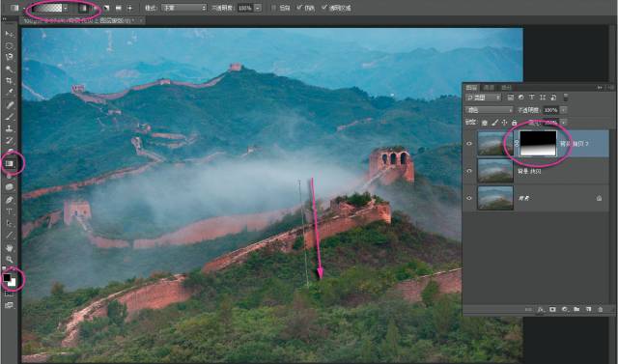Viewport: 618px width, 364px height.
Task: Choose the reflected gradient style button
Action: pyautogui.click(x=118, y=8)
